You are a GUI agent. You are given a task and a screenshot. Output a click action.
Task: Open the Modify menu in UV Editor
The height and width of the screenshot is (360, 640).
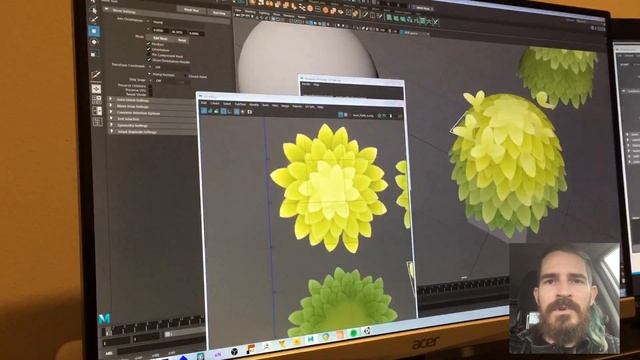tap(254, 105)
